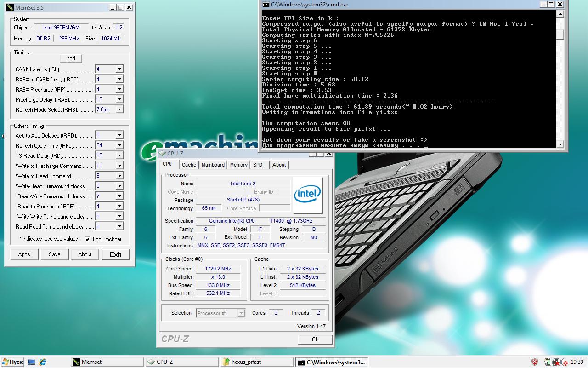Select the Memory tab in CPU-Z
This screenshot has height=368, width=588.
pos(239,165)
